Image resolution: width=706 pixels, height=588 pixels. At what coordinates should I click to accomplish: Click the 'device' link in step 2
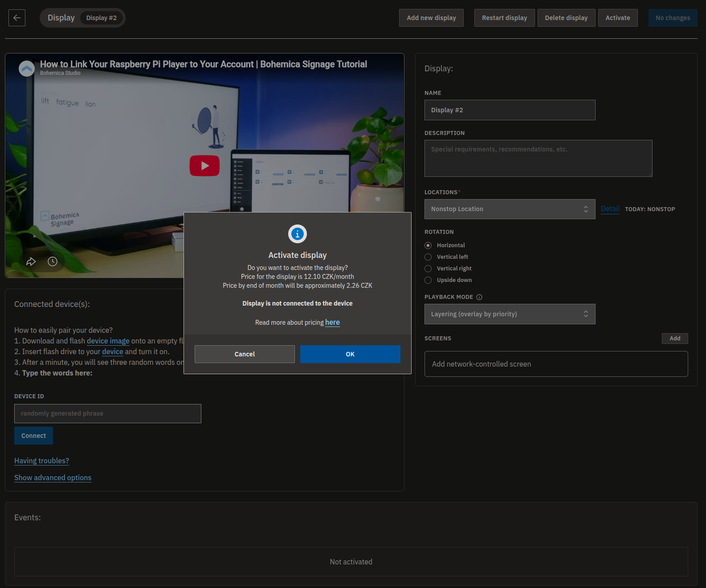113,351
